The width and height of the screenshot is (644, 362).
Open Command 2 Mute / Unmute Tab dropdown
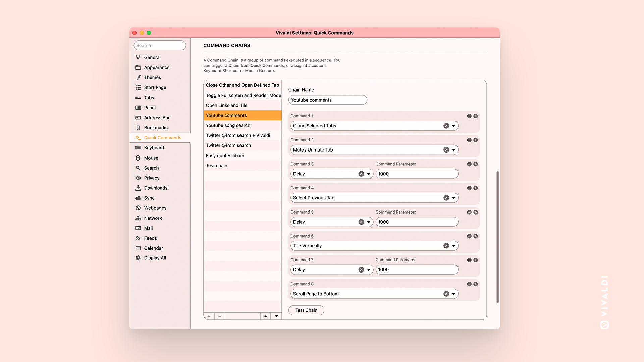[x=453, y=150]
